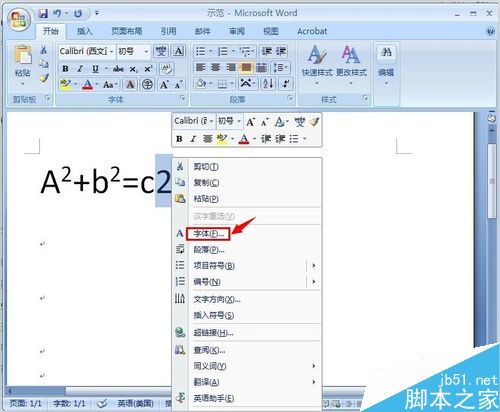Click mini toolbar format painter brush

click(x=314, y=122)
